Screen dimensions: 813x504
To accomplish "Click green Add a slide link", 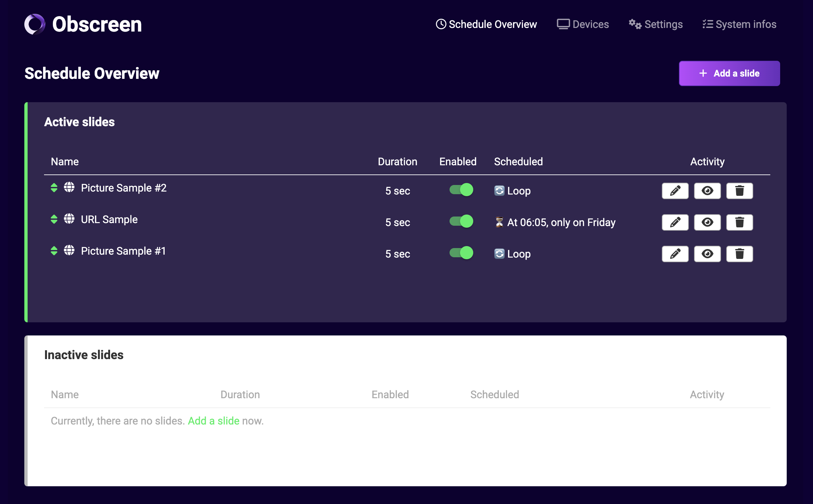I will [213, 421].
